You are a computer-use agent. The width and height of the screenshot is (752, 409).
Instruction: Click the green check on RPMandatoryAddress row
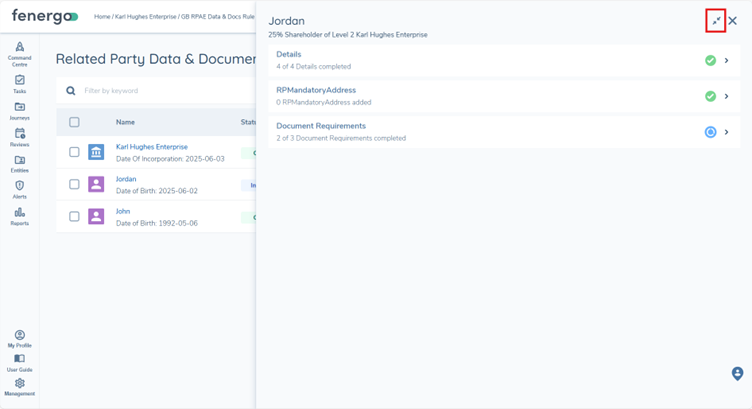[x=710, y=96]
